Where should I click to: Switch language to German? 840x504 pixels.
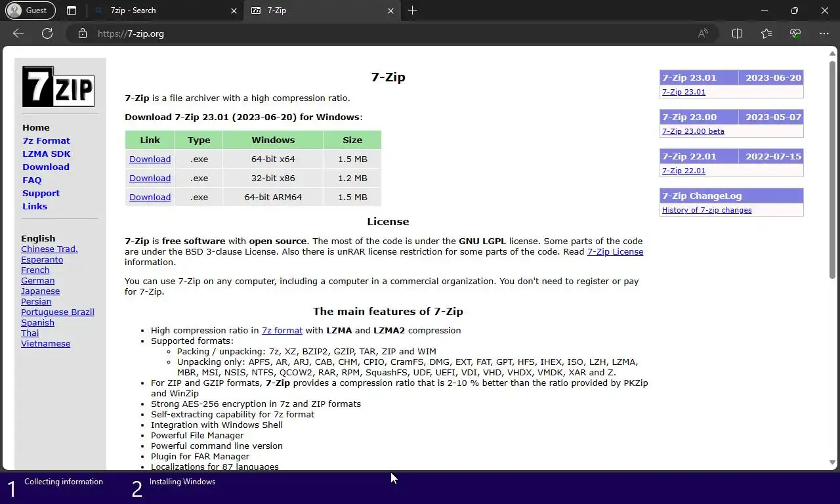click(x=37, y=281)
